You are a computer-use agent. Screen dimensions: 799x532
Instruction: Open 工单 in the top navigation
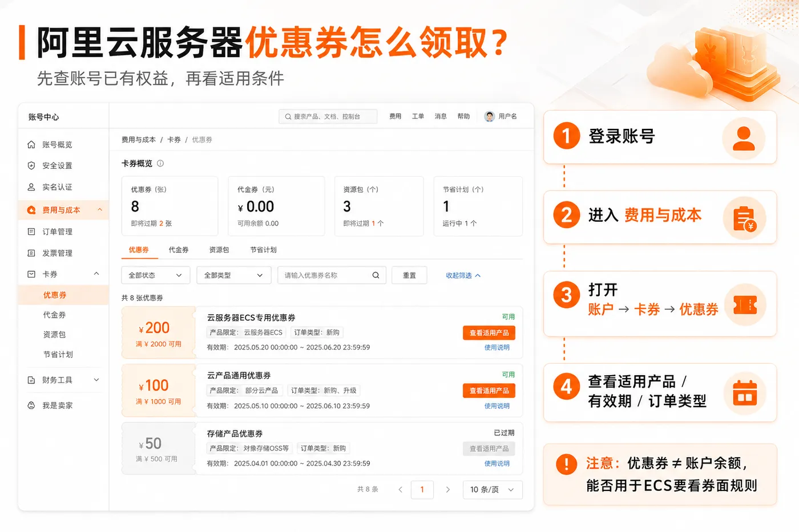[x=418, y=116]
